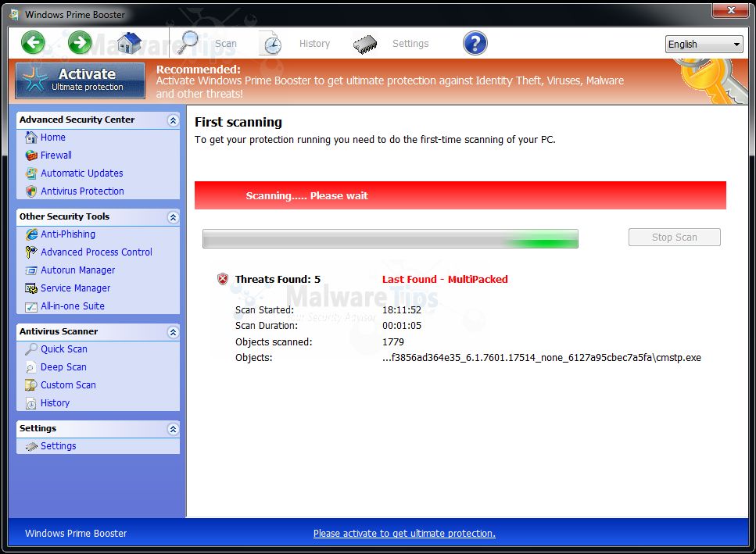Collapse the Advanced Security Center section
Viewport: 756px width, 554px height.
pyautogui.click(x=174, y=120)
